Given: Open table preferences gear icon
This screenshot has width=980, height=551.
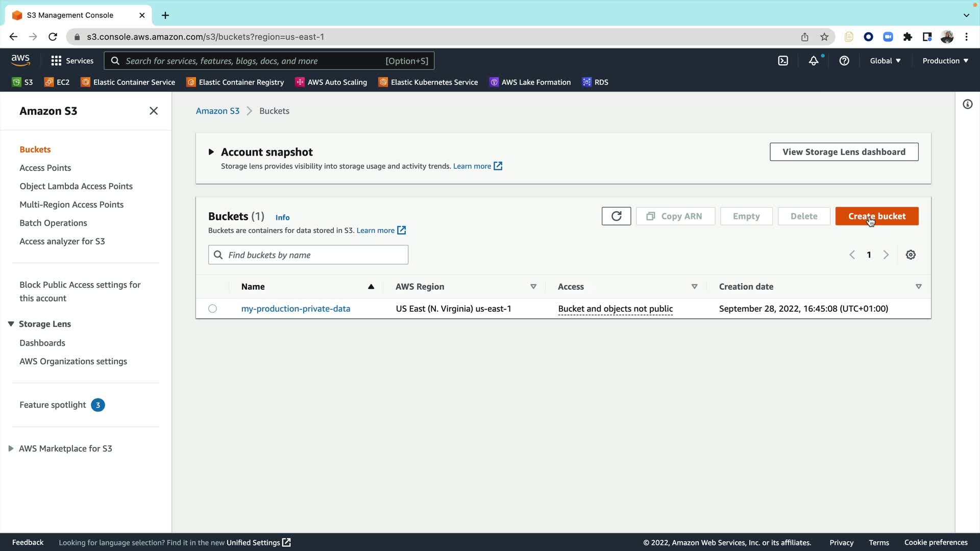Looking at the screenshot, I should pos(911,255).
